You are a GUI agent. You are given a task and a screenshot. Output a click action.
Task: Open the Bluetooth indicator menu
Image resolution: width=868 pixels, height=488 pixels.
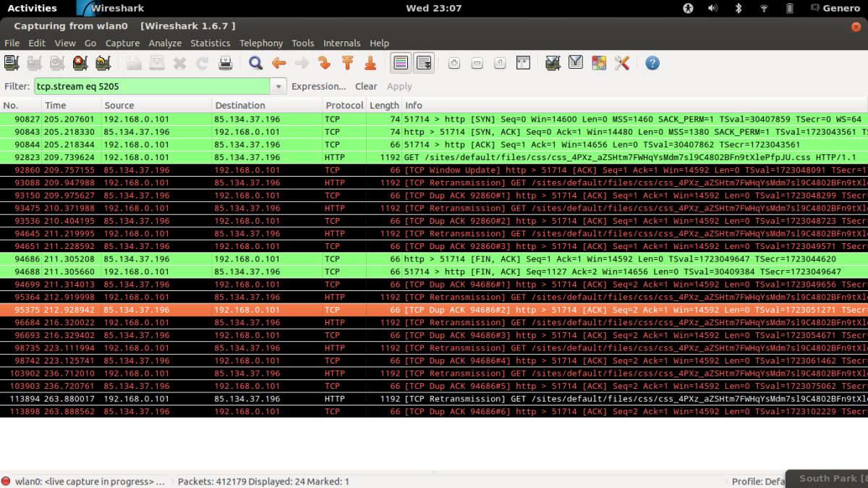(x=739, y=8)
